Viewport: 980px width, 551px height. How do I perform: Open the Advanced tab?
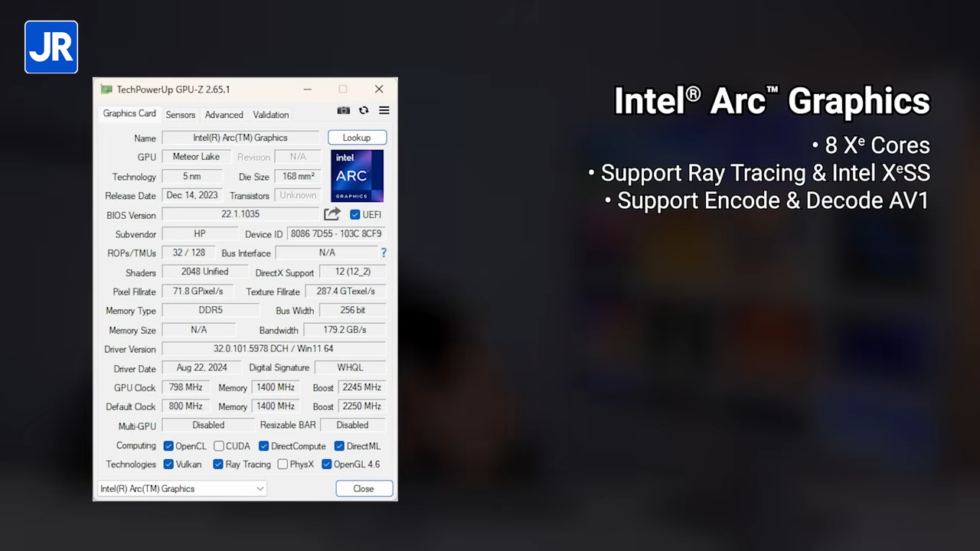[x=224, y=115]
